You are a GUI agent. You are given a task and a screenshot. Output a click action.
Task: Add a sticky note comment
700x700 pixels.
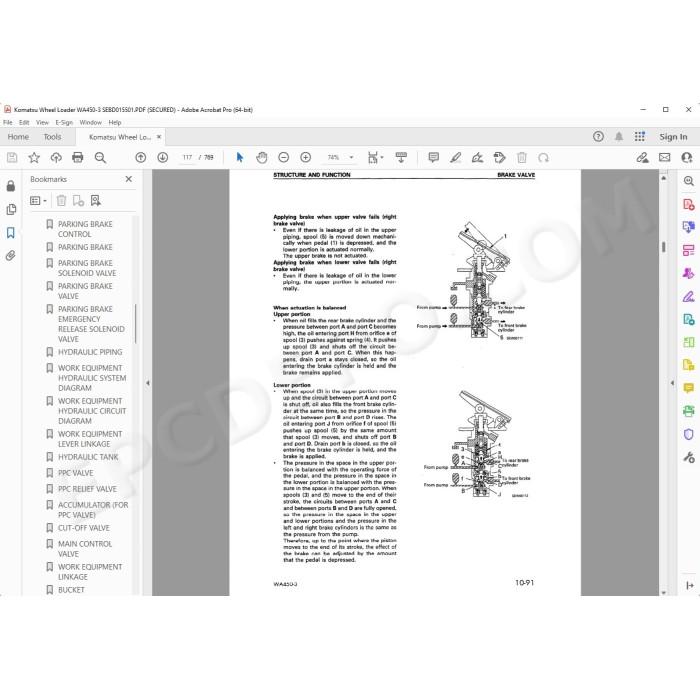click(433, 158)
